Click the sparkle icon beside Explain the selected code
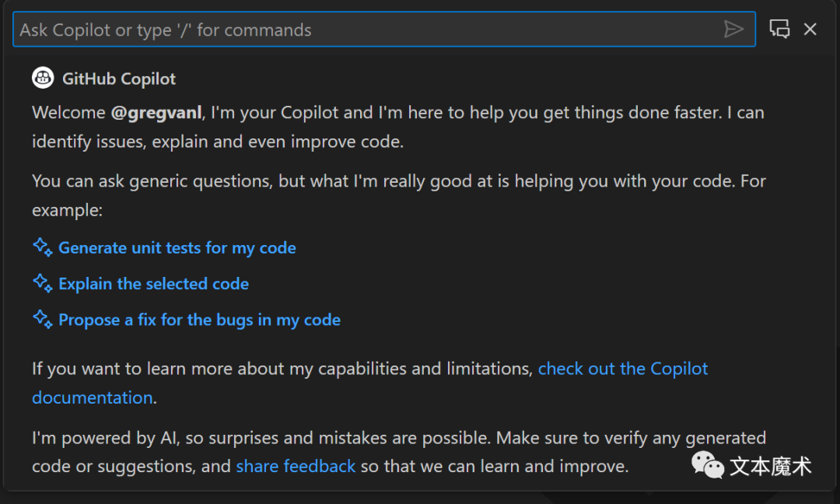Screen dimensions: 840x504 pyautogui.click(x=43, y=283)
